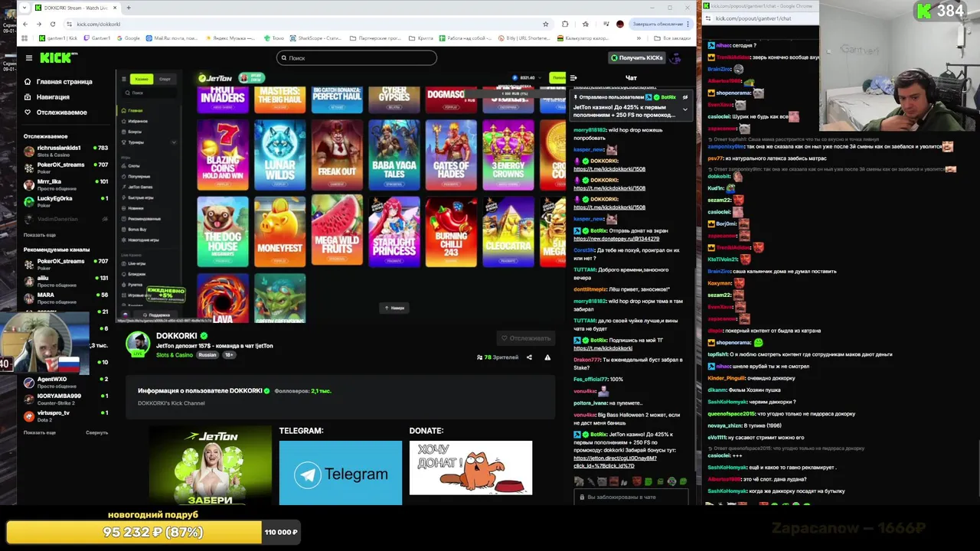Open 3 Energy Crowns game

tap(508, 155)
